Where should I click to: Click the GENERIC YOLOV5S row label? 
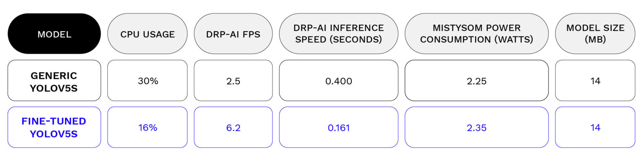(x=54, y=81)
